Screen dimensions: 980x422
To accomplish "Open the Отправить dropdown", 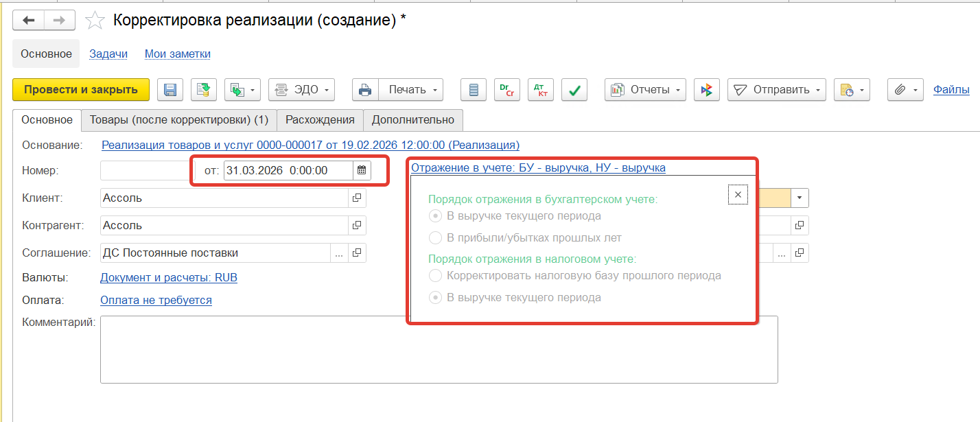I will [x=777, y=90].
